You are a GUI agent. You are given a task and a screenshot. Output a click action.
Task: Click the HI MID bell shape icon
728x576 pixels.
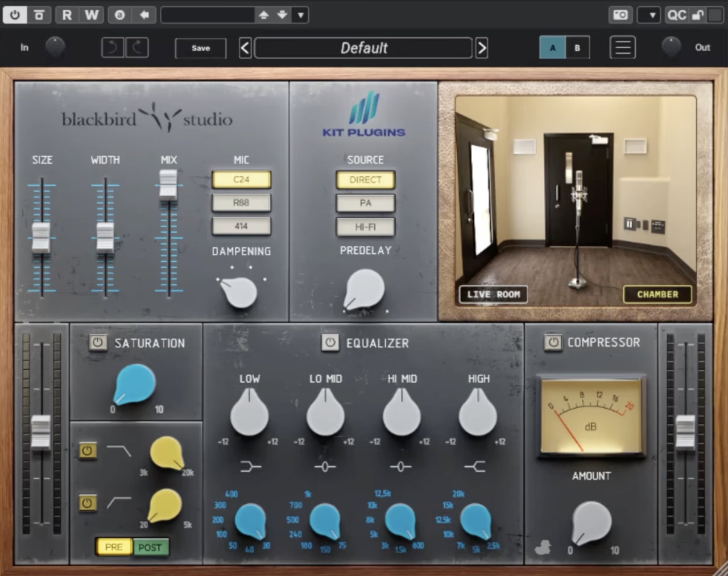(401, 467)
